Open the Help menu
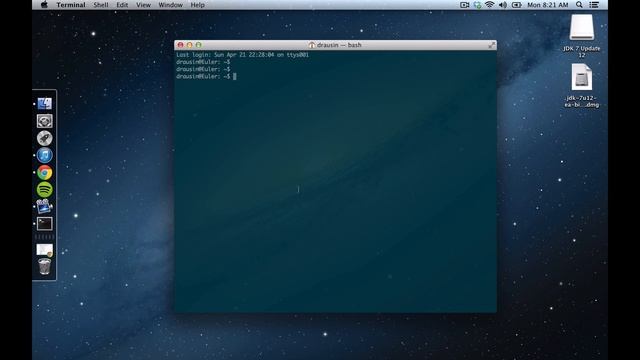 [198, 5]
